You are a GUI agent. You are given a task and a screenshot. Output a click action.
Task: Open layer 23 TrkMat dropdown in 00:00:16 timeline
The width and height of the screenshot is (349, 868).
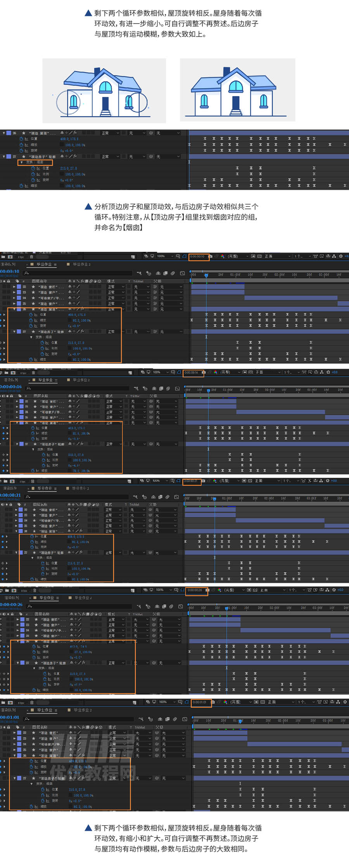tap(139, 407)
